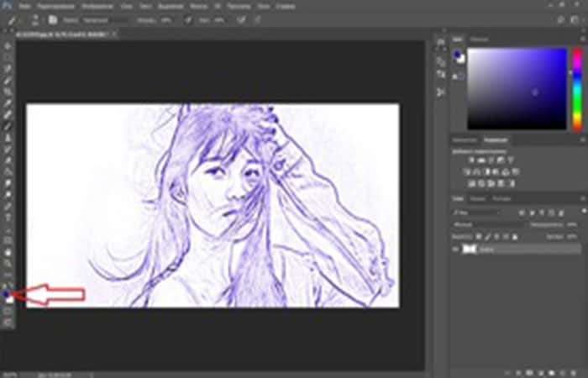Open the brush preset picker
Viewport: 588px width, 378px height.
point(35,20)
